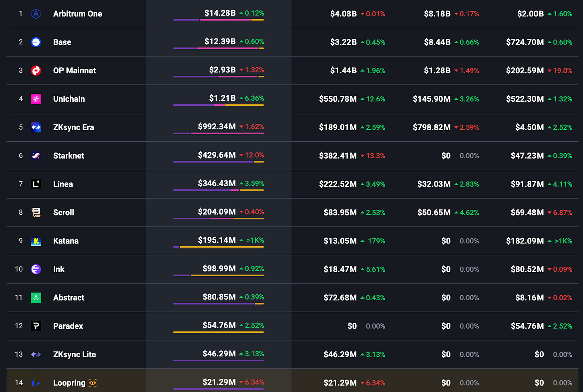Viewport: 583px width, 392px height.
Task: Select the $798.82M ZKsync Era value
Action: [432, 128]
